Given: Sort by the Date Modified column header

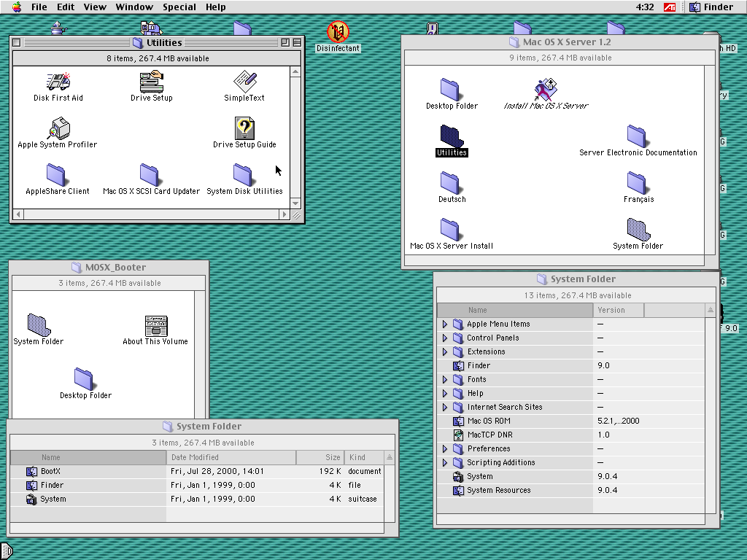Looking at the screenshot, I should [x=231, y=458].
